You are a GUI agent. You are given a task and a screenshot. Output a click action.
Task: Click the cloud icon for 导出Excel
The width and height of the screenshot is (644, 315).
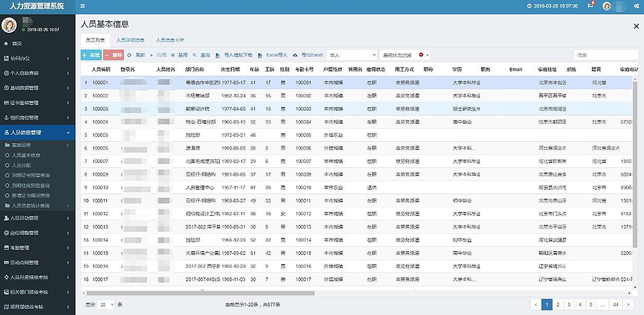296,55
